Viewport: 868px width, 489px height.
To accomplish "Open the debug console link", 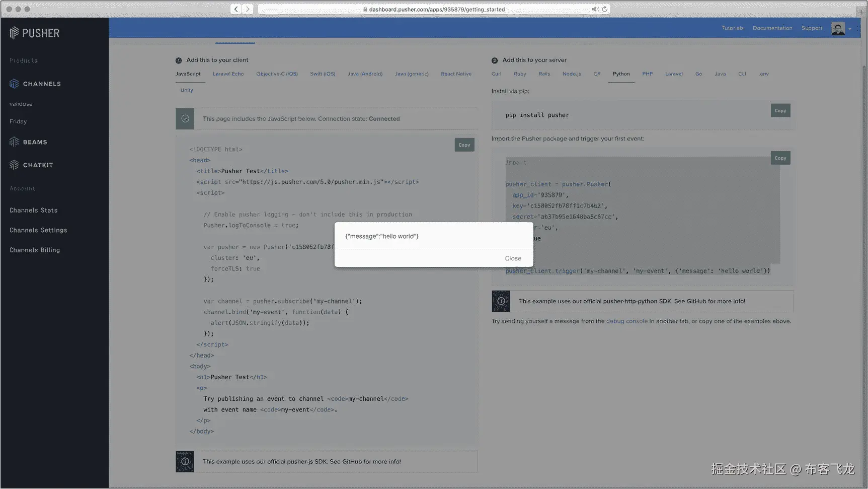I will [x=627, y=321].
